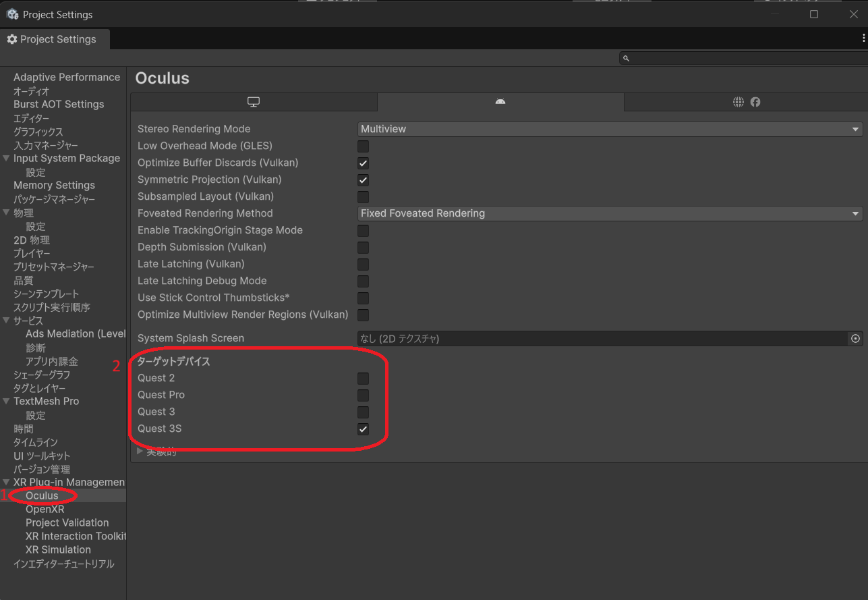Expand the 実験的 section

coord(140,451)
